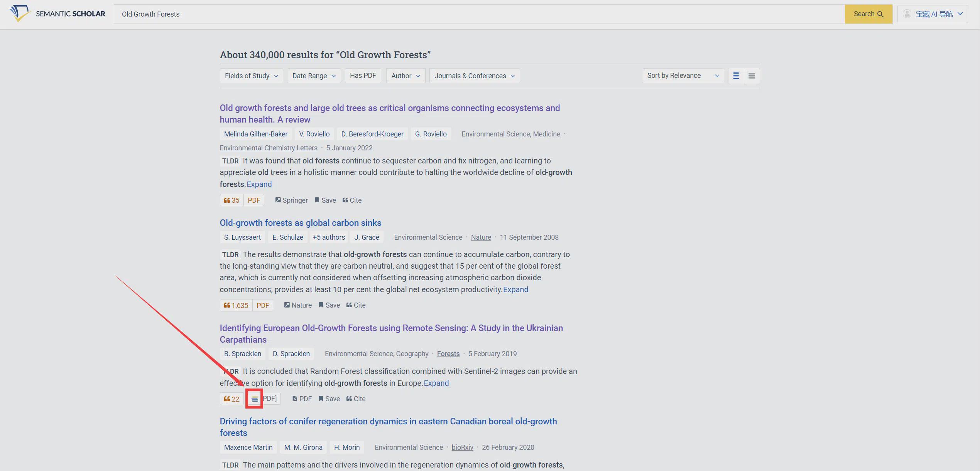Save the human health review paper
The image size is (980, 471).
[x=325, y=200]
